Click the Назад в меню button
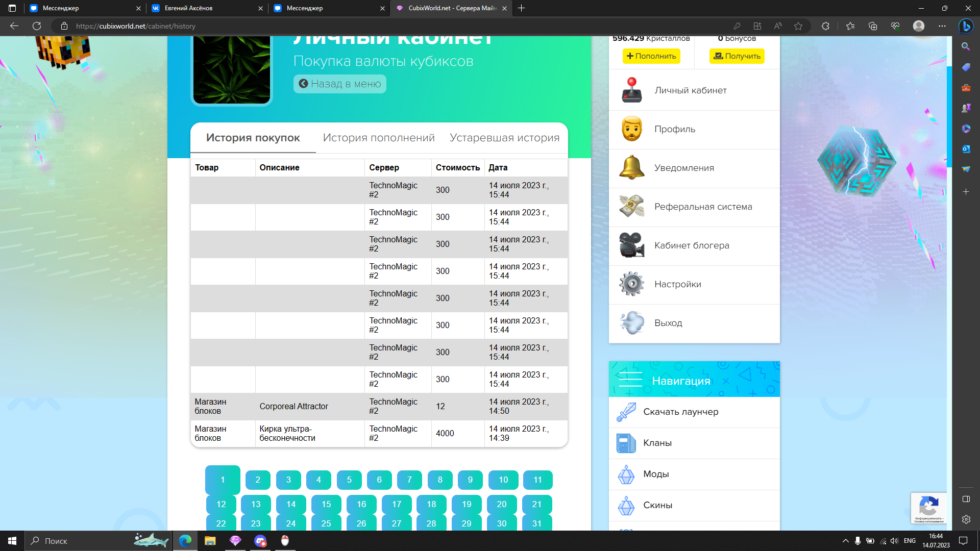980x551 pixels. [x=340, y=84]
